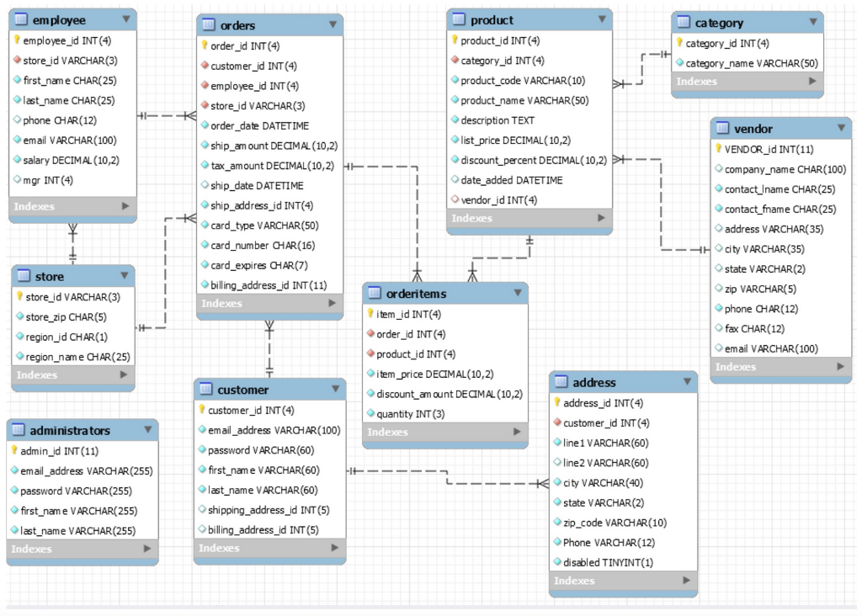The width and height of the screenshot is (862, 616).
Task: Collapse the employee table using its header arrow
Action: point(128,19)
